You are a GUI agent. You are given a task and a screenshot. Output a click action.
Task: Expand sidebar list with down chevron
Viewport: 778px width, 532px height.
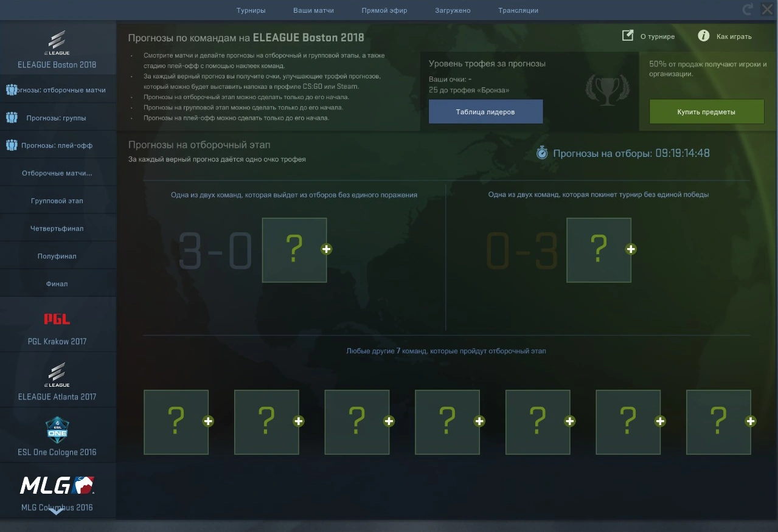57,511
